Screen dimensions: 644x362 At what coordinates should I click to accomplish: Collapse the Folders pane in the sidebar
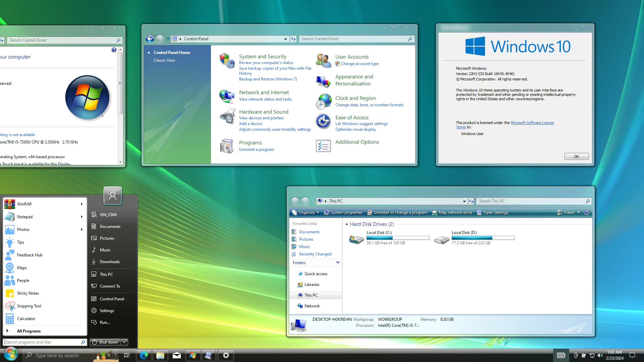click(338, 262)
